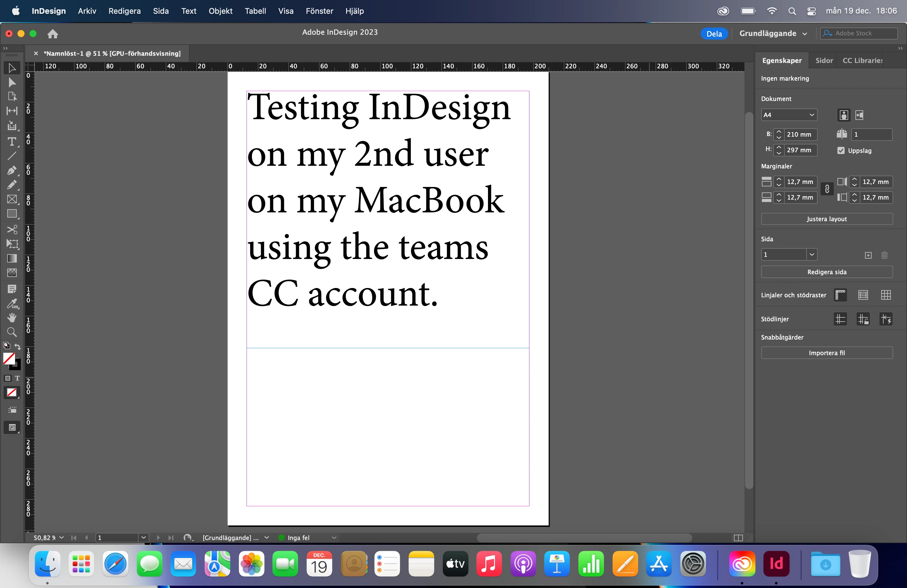Click the Home icon
The image size is (907, 588).
click(x=52, y=34)
